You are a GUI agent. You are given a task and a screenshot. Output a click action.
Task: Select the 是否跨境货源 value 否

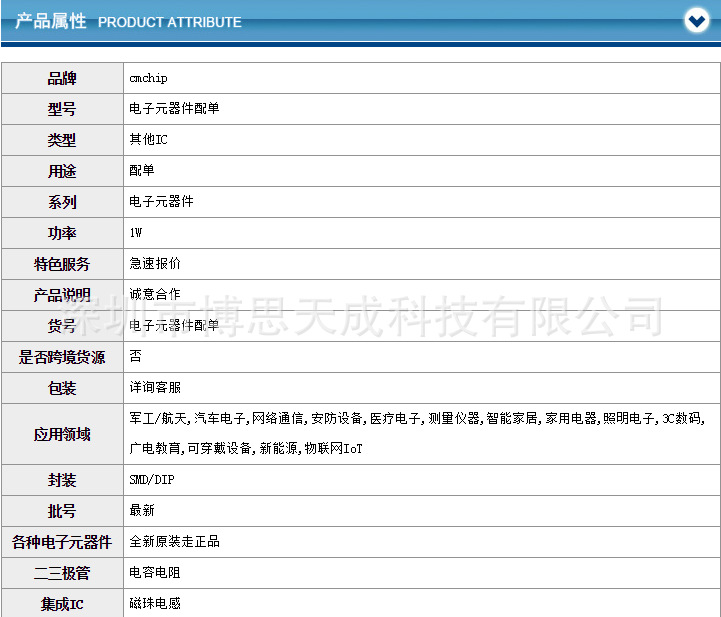tap(135, 356)
